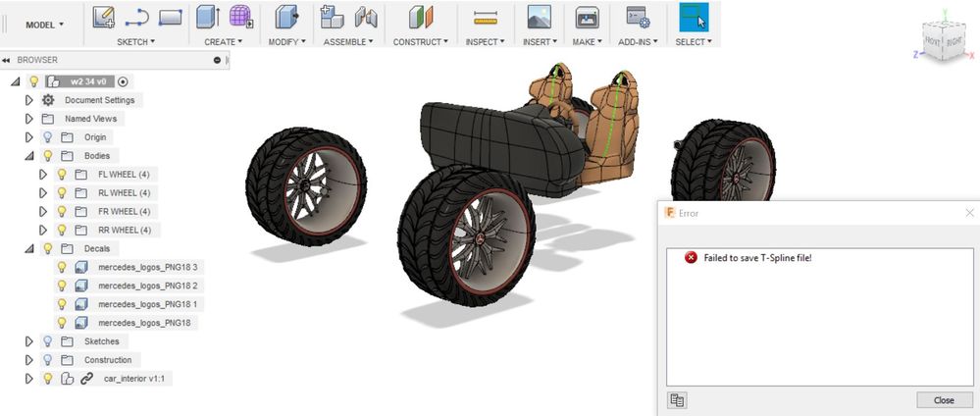The image size is (980, 416).
Task: Hide the car_interior v1:1 component
Action: click(x=47, y=379)
